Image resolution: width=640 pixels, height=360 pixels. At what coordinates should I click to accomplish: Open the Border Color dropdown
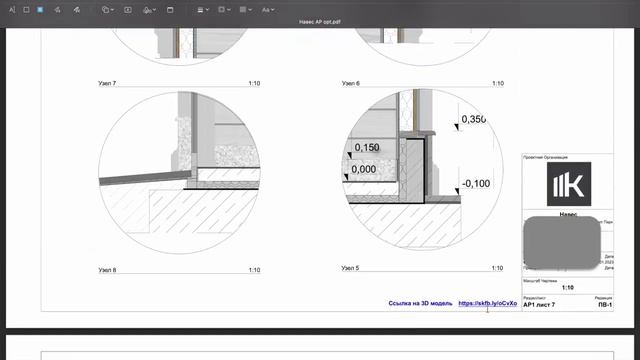(224, 10)
